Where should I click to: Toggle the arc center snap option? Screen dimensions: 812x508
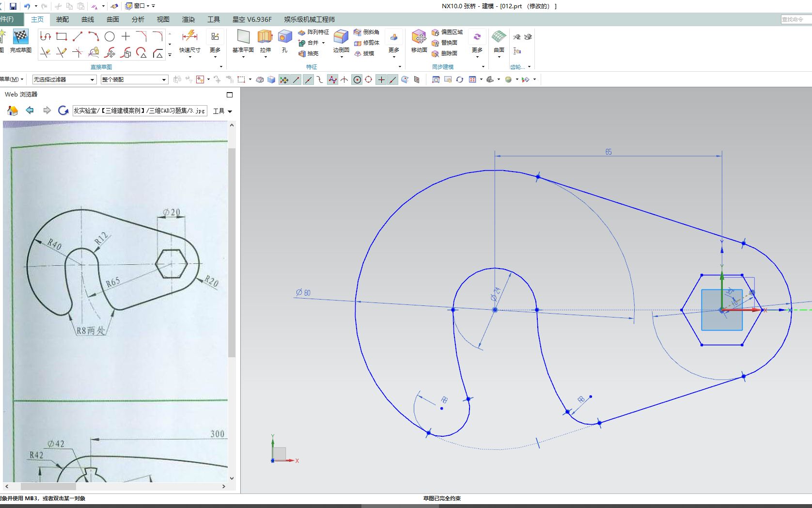357,79
